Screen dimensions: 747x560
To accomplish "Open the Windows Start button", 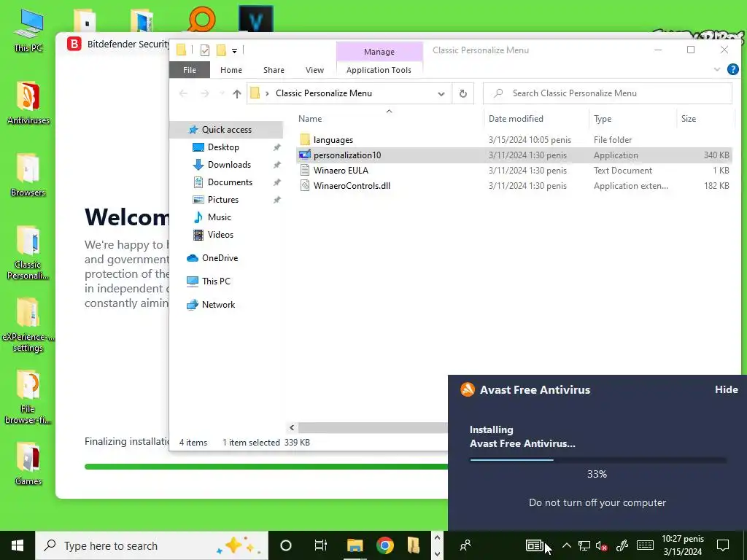I will (x=18, y=545).
